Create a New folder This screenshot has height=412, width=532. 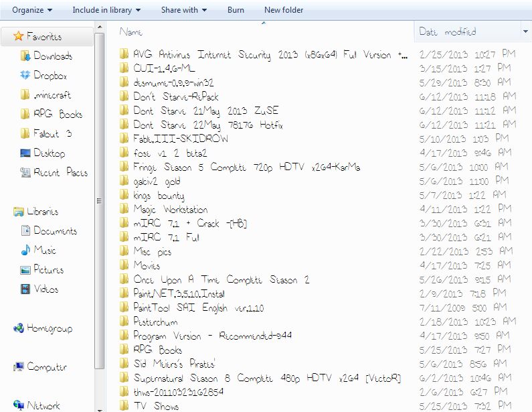click(x=284, y=10)
